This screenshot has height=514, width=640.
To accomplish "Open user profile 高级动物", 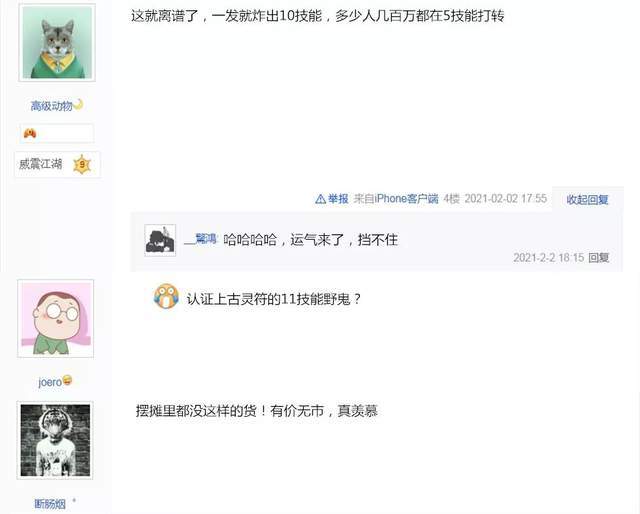I will (x=51, y=106).
